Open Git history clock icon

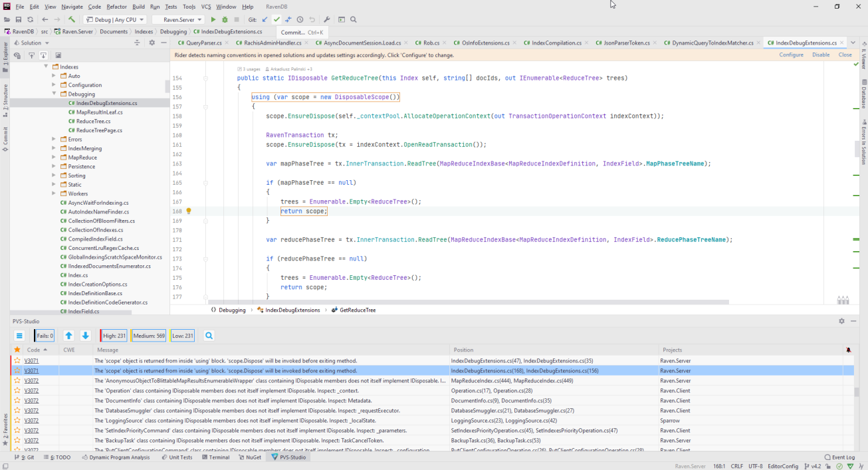coord(300,20)
